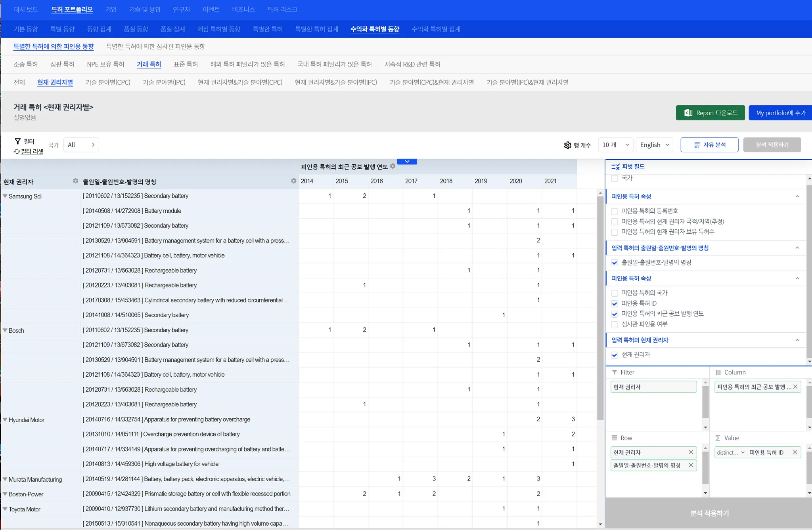The image size is (812, 530).
Task: Enable the 피인용 특허의 등록번호 checkbox
Action: pos(615,211)
